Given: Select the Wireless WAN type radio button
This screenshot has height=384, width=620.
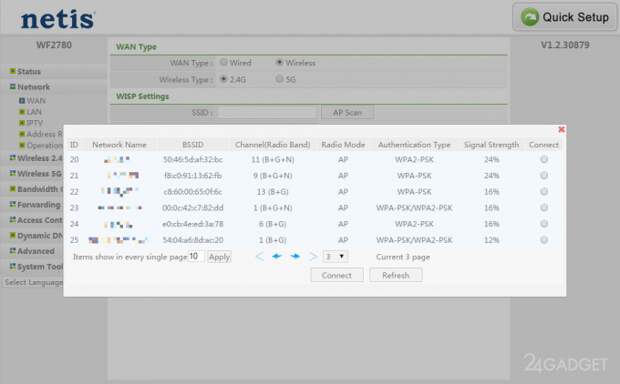Looking at the screenshot, I should pos(279,62).
